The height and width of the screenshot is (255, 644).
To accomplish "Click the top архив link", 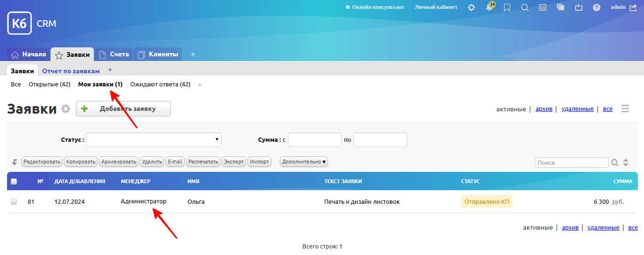I will click(x=544, y=109).
